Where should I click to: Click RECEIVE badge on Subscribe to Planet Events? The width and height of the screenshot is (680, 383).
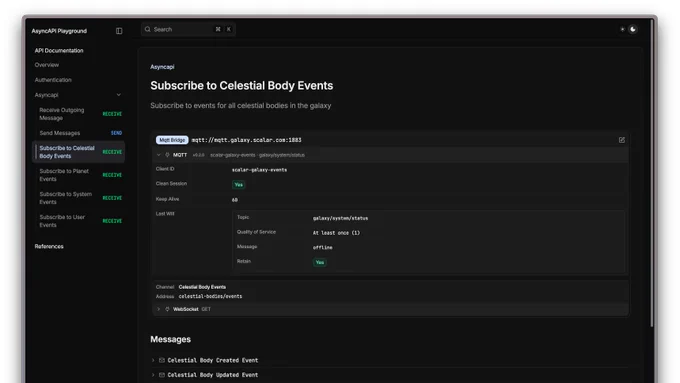click(112, 175)
